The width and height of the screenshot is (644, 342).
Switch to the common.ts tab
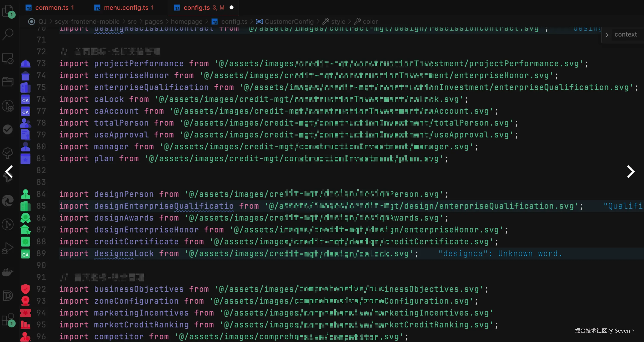[52, 7]
